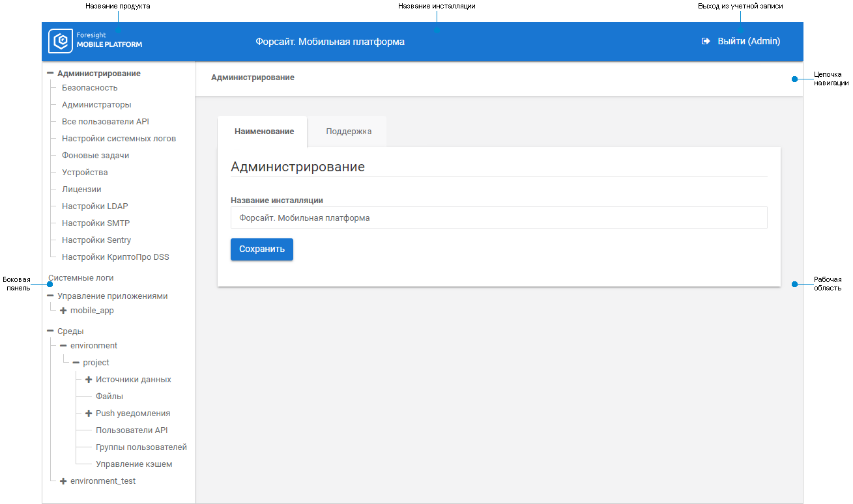Click the Администрирование breadcrumb
Viewport: 853px width, 504px height.
(x=253, y=77)
